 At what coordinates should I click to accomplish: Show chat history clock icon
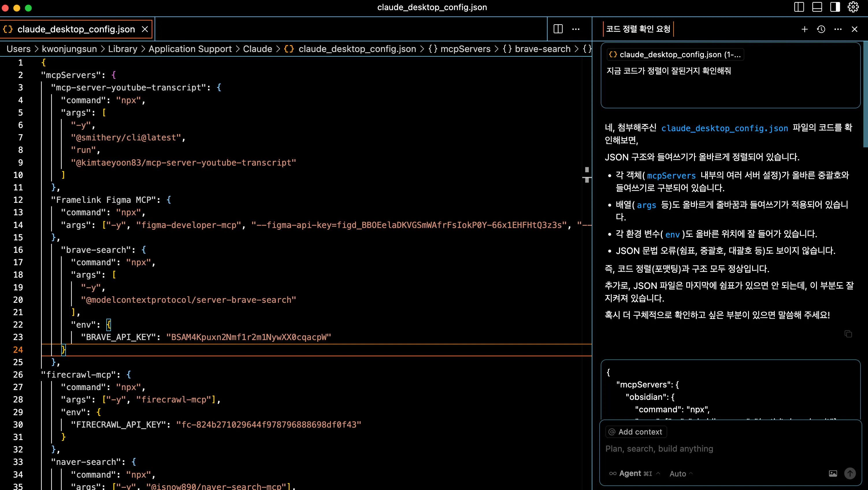(821, 29)
